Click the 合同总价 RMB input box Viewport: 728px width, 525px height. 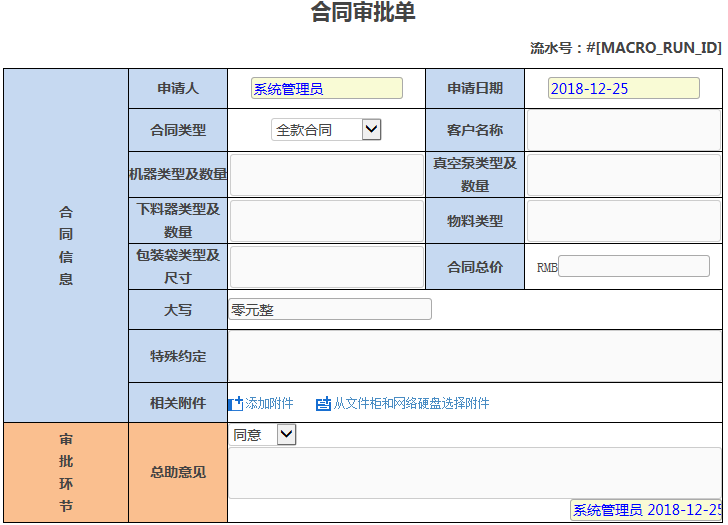(x=634, y=266)
